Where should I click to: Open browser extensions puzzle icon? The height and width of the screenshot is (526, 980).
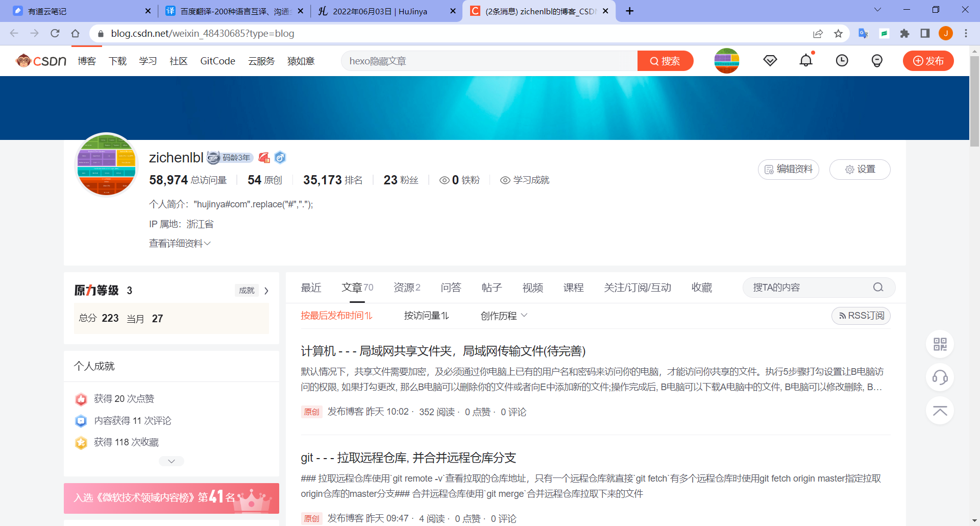tap(904, 33)
